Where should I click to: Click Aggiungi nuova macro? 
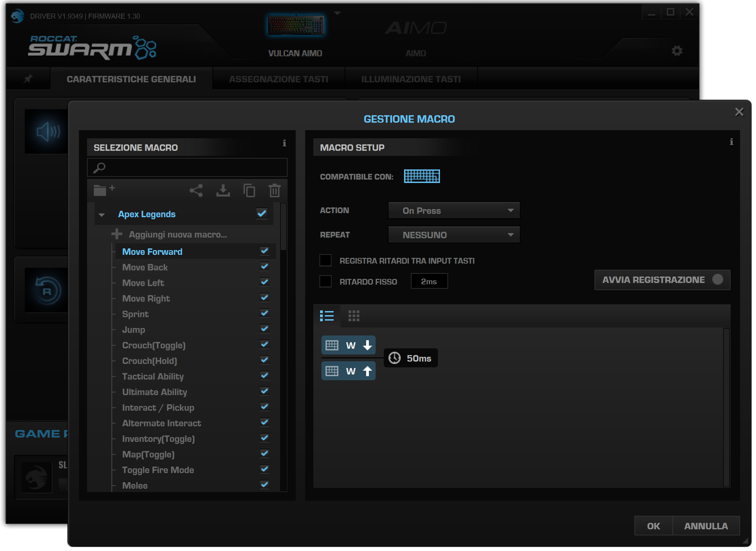(x=178, y=234)
